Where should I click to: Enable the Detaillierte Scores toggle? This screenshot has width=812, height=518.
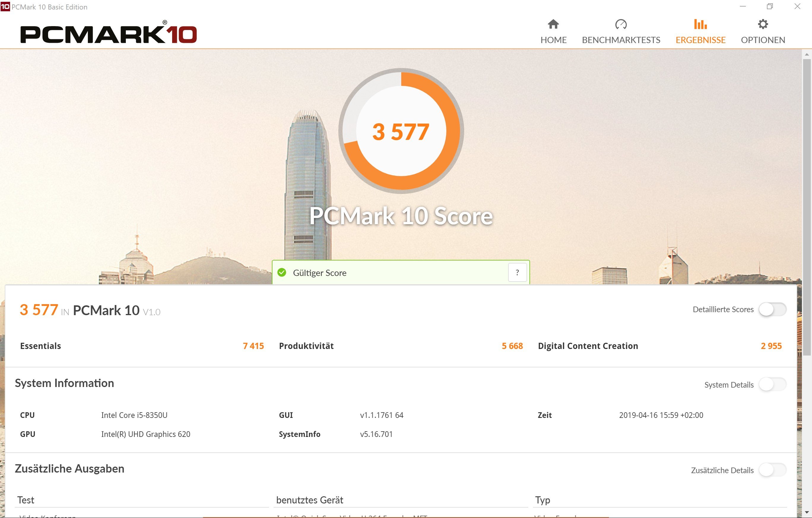point(772,309)
